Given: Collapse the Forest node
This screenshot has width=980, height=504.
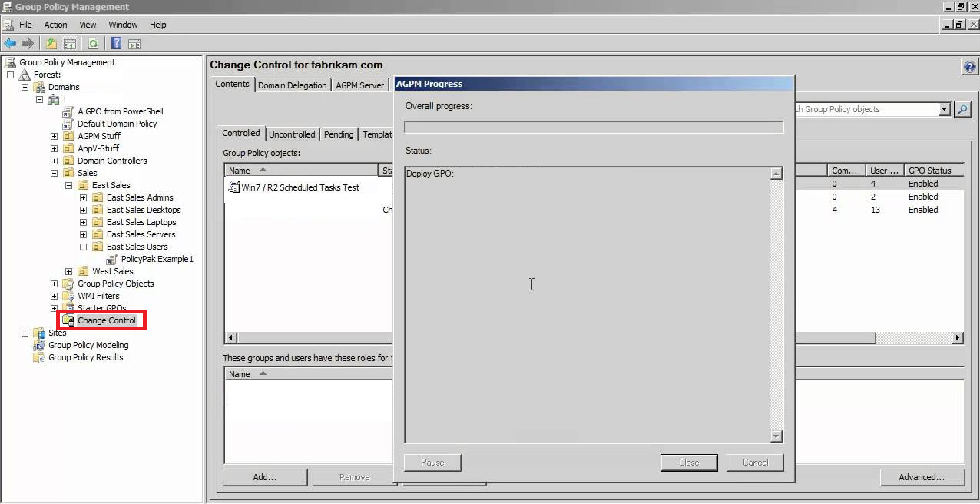Looking at the screenshot, I should click(11, 75).
